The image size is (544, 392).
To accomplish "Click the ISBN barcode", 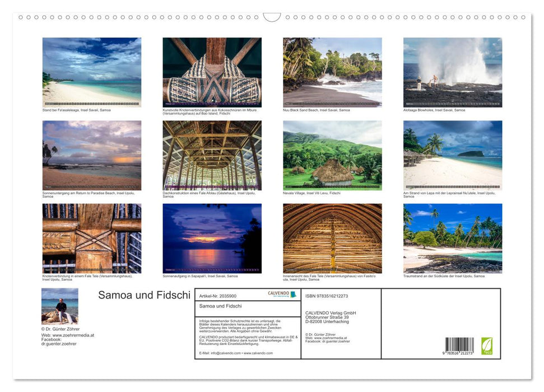I will tap(459, 346).
